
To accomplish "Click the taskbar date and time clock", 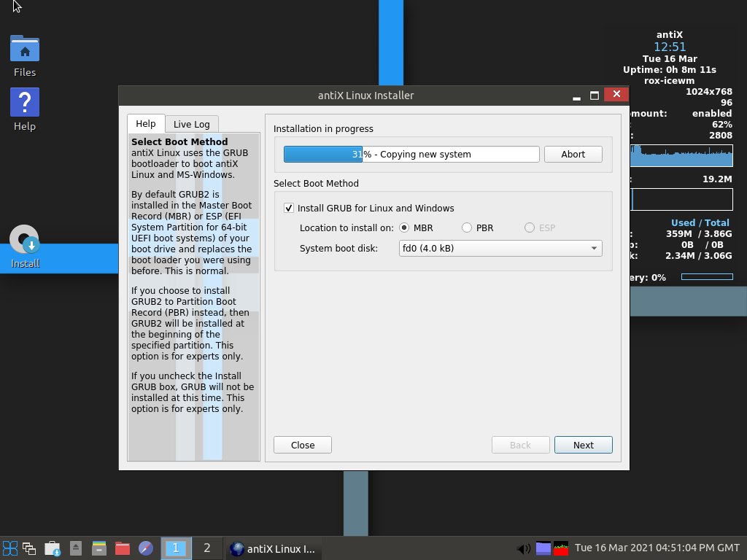I will pyautogui.click(x=657, y=548).
